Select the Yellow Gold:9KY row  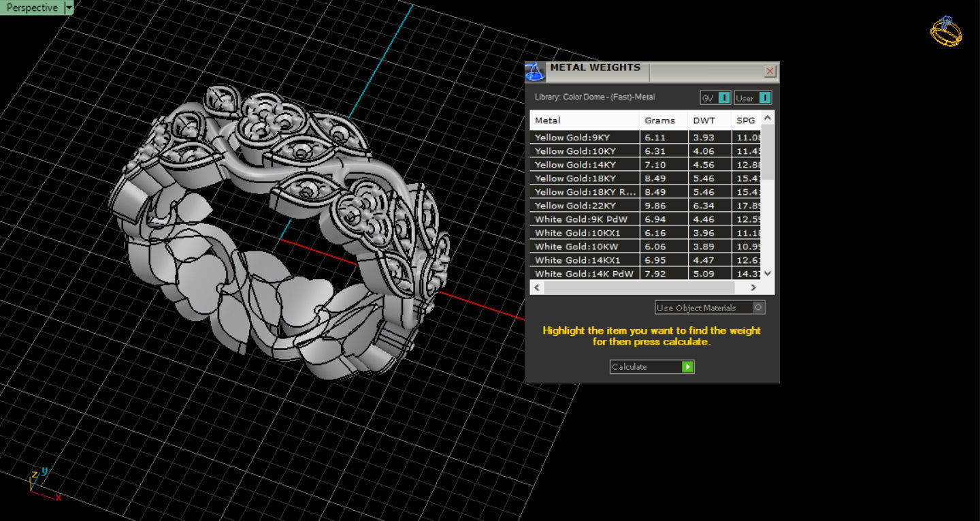point(645,138)
